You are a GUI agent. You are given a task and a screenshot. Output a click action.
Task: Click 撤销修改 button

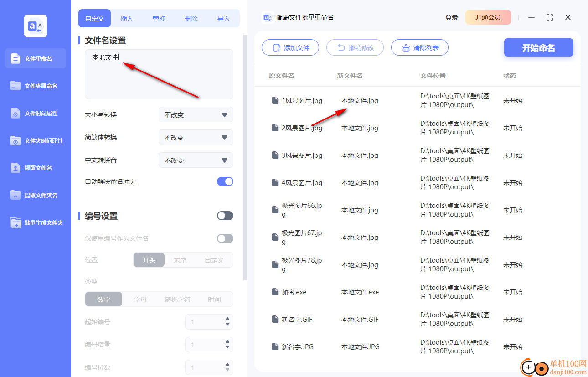[355, 47]
